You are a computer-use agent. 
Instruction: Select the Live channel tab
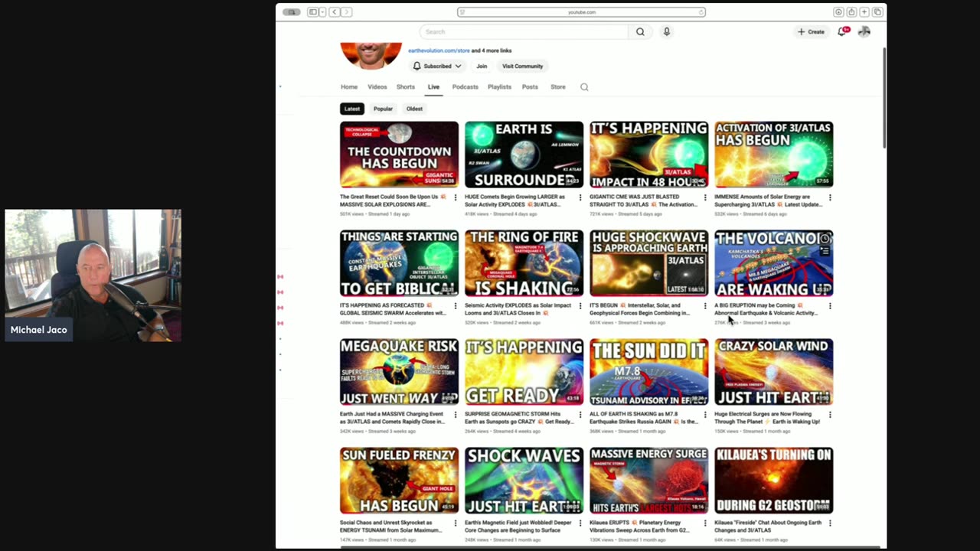tap(433, 87)
